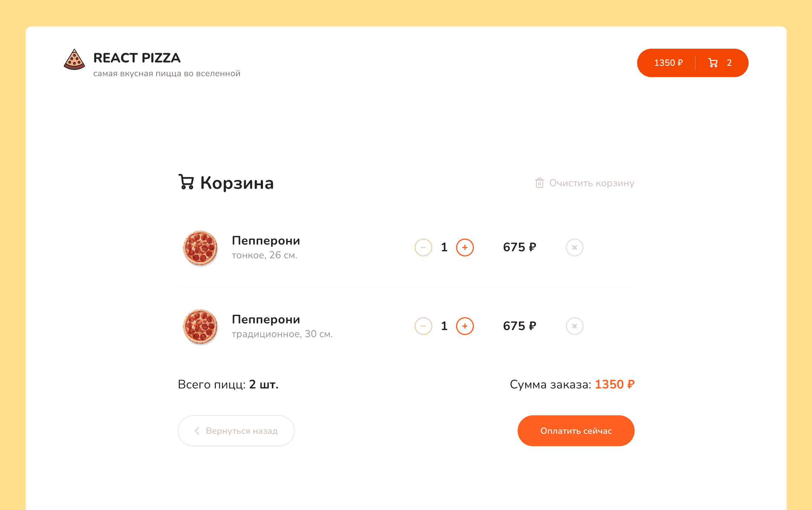
Task: Open cart via header cart icon
Action: click(x=713, y=63)
